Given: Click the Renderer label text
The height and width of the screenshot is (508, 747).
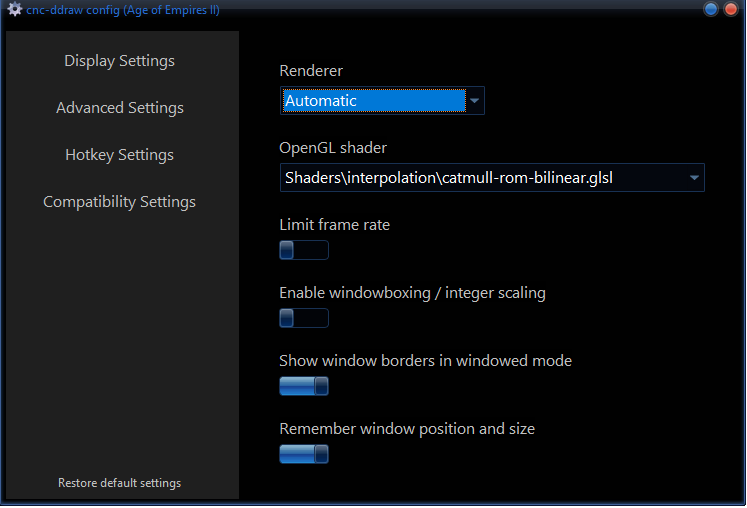Looking at the screenshot, I should pyautogui.click(x=311, y=71).
